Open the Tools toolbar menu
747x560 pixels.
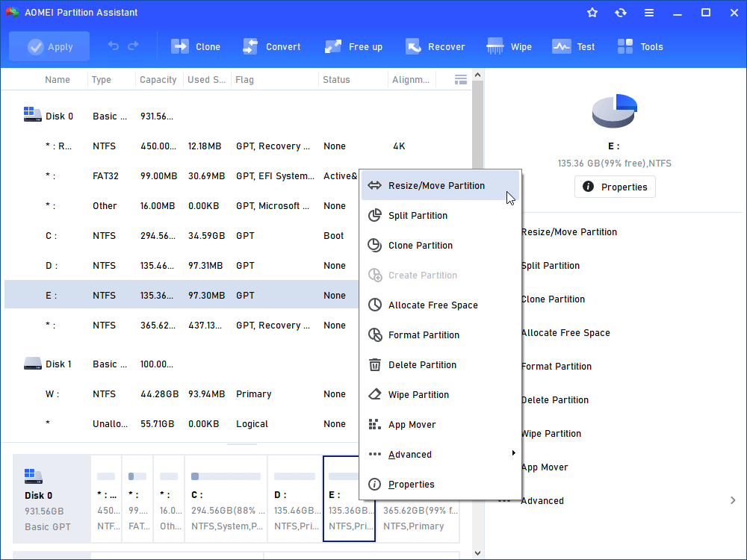(x=640, y=46)
